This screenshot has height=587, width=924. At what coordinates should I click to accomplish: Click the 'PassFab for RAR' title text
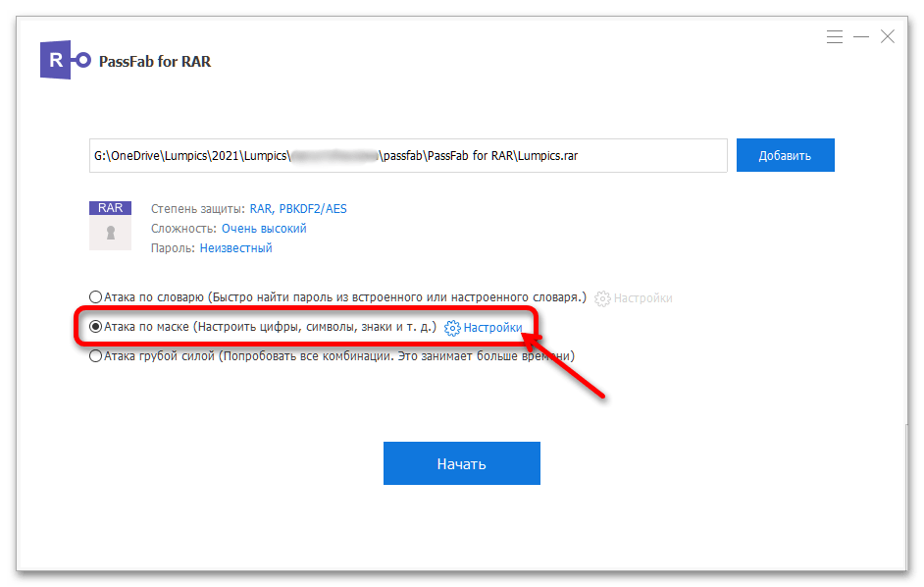[154, 62]
